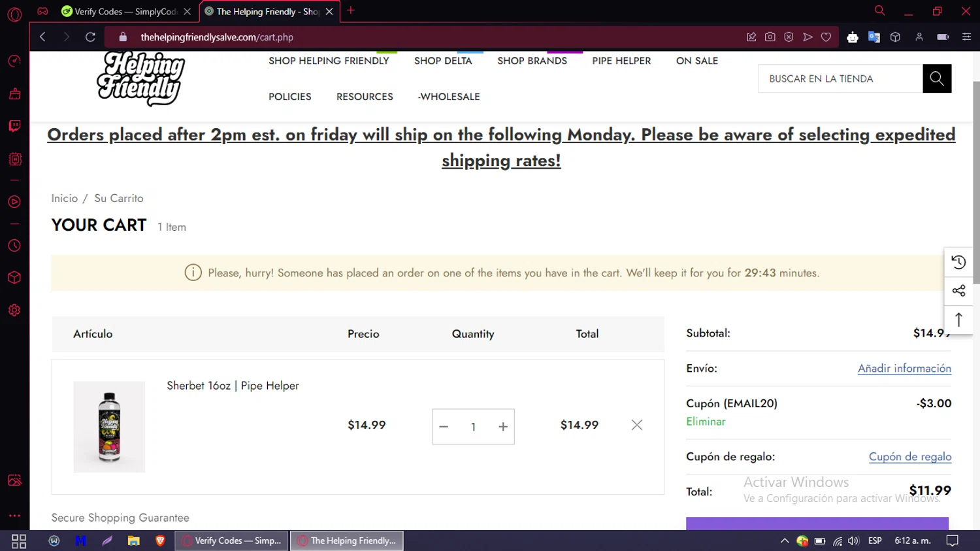
Task: Open the ad blocker shield icon
Action: point(789,37)
